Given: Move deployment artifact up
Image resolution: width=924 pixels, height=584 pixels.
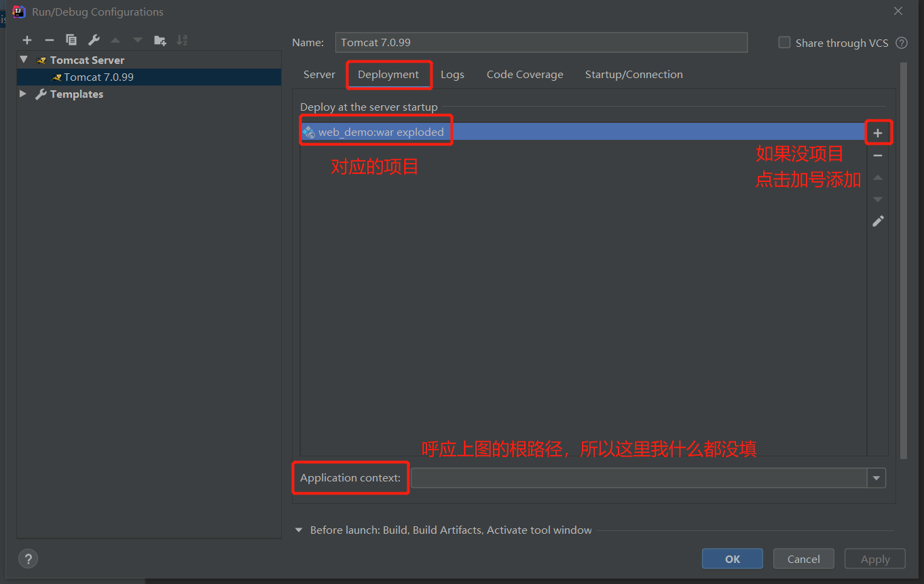Looking at the screenshot, I should pos(878,177).
